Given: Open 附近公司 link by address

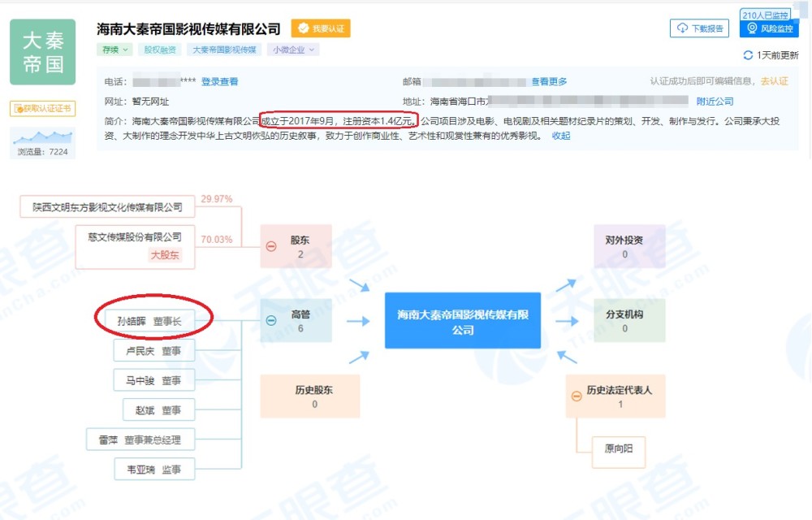Looking at the screenshot, I should (715, 102).
